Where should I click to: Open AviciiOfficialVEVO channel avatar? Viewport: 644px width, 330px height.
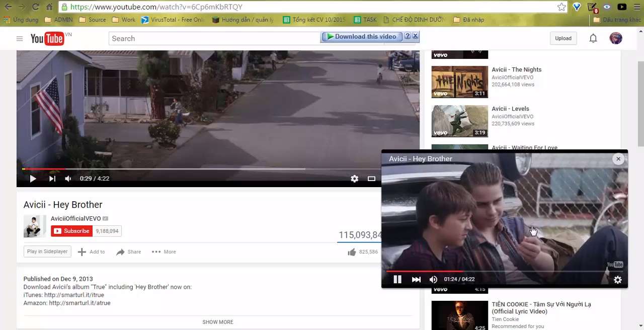coord(35,226)
